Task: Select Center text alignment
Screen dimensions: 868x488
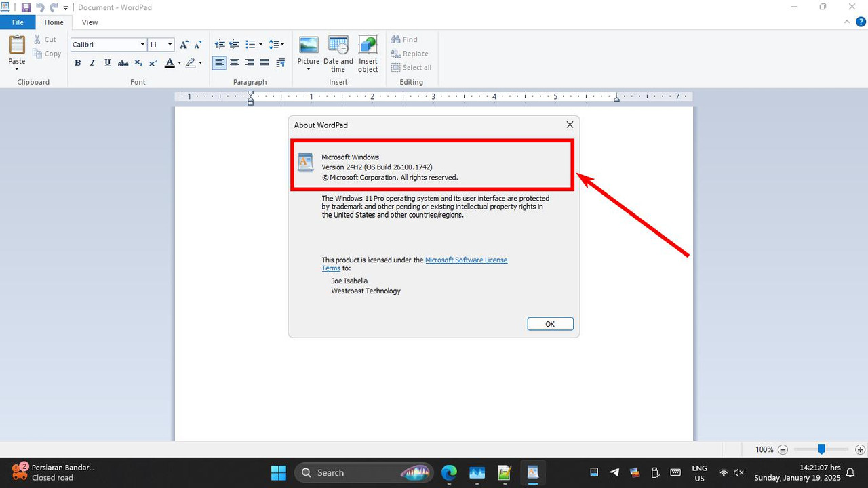Action: (234, 63)
